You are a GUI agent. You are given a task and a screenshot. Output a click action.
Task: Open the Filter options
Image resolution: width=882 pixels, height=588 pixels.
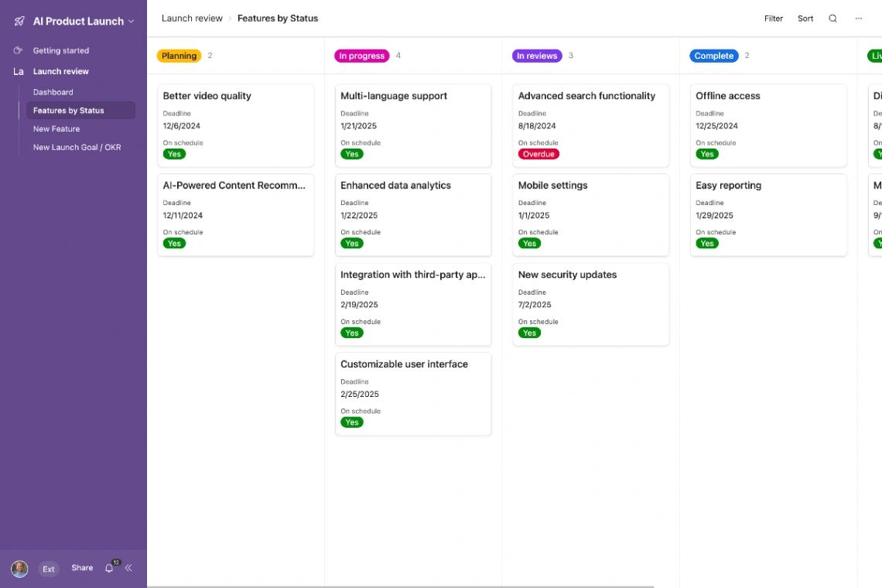click(773, 18)
